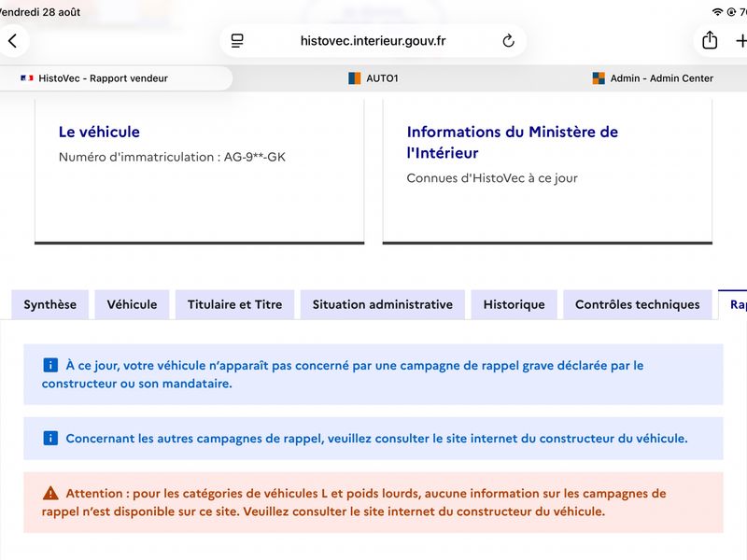
Task: Open the Historique tab
Action: point(514,305)
